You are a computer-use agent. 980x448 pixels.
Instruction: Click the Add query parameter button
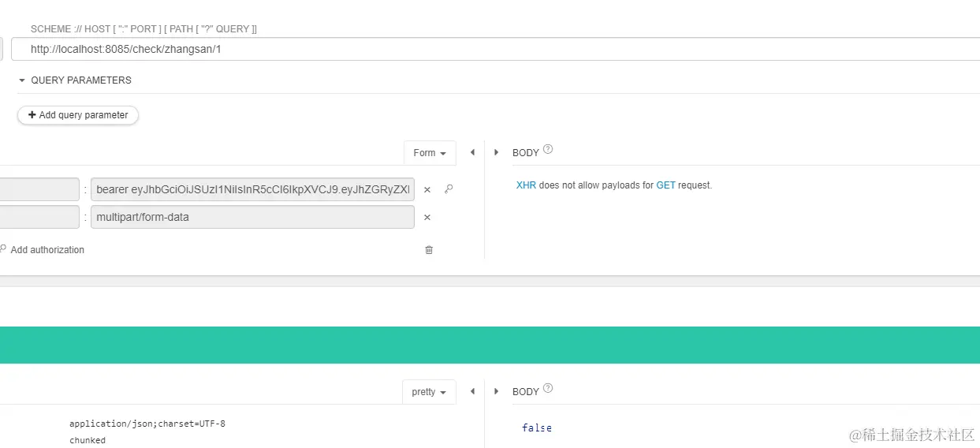tap(78, 115)
